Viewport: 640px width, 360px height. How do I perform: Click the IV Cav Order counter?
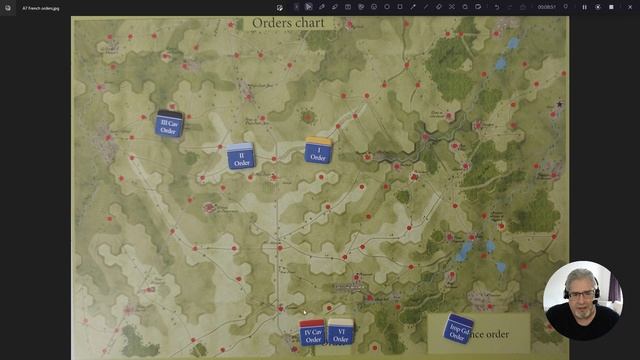click(313, 332)
